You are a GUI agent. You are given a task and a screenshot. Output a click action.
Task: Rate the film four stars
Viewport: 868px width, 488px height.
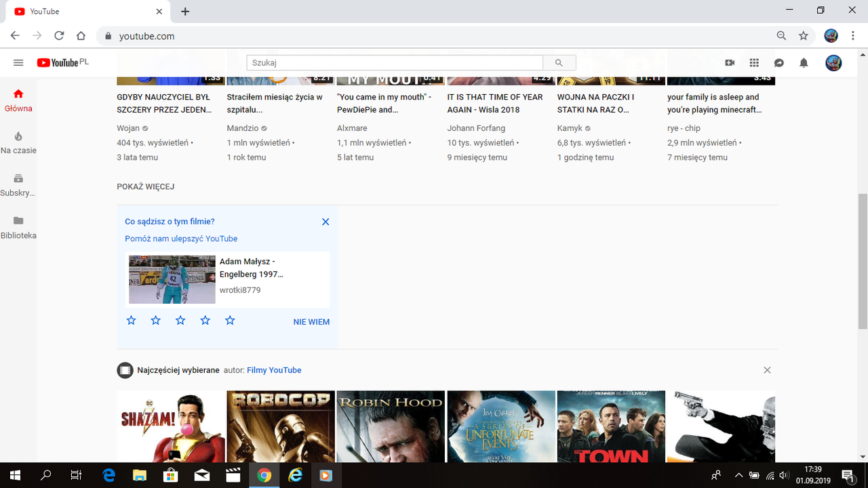(205, 321)
